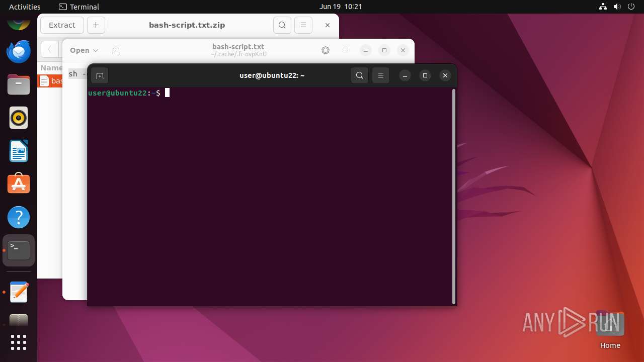Switch to Terminal in dock
The width and height of the screenshot is (644, 362).
click(19, 250)
